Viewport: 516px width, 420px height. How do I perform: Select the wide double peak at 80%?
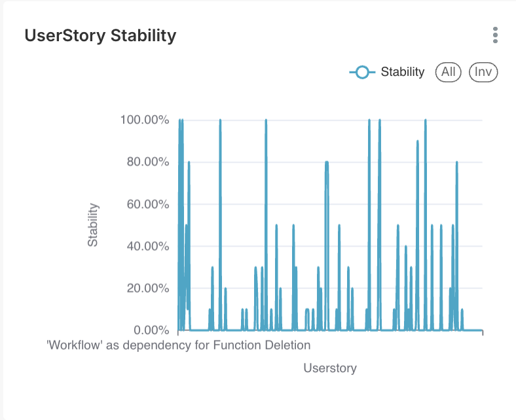pyautogui.click(x=326, y=162)
